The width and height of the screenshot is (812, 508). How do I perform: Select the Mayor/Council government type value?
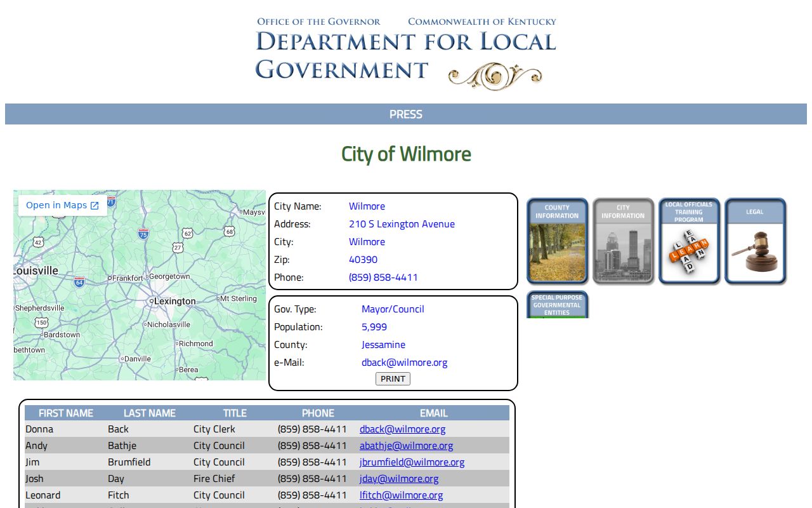point(393,309)
